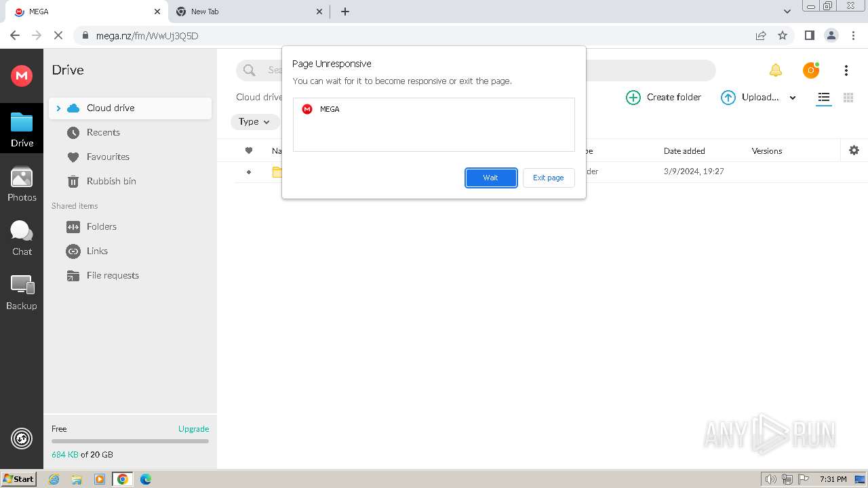
Task: Switch to grid thumbnail view
Action: [848, 98]
